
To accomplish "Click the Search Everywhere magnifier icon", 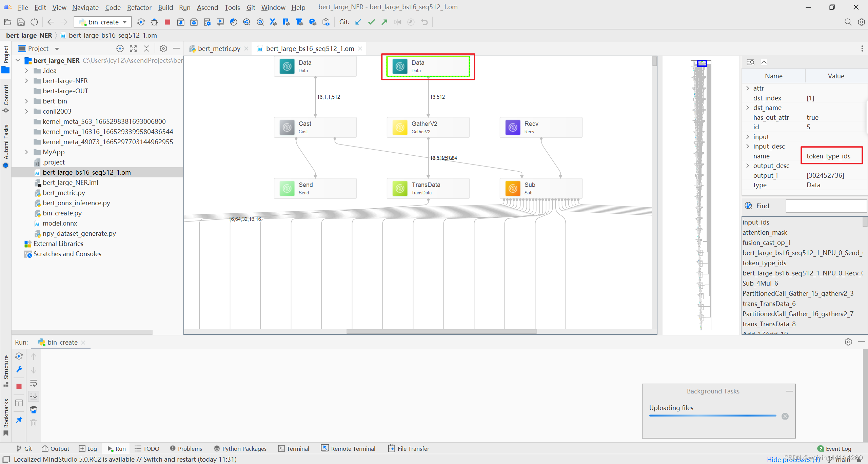I will coord(848,22).
